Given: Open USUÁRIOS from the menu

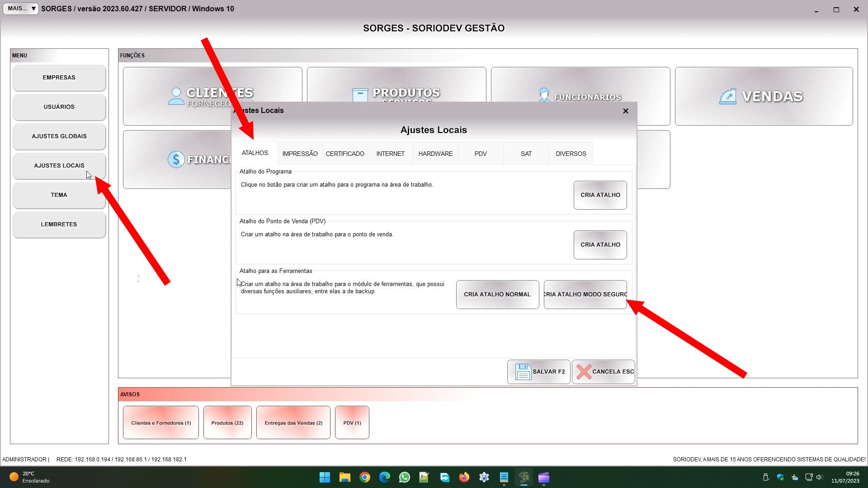Looking at the screenshot, I should tap(59, 107).
